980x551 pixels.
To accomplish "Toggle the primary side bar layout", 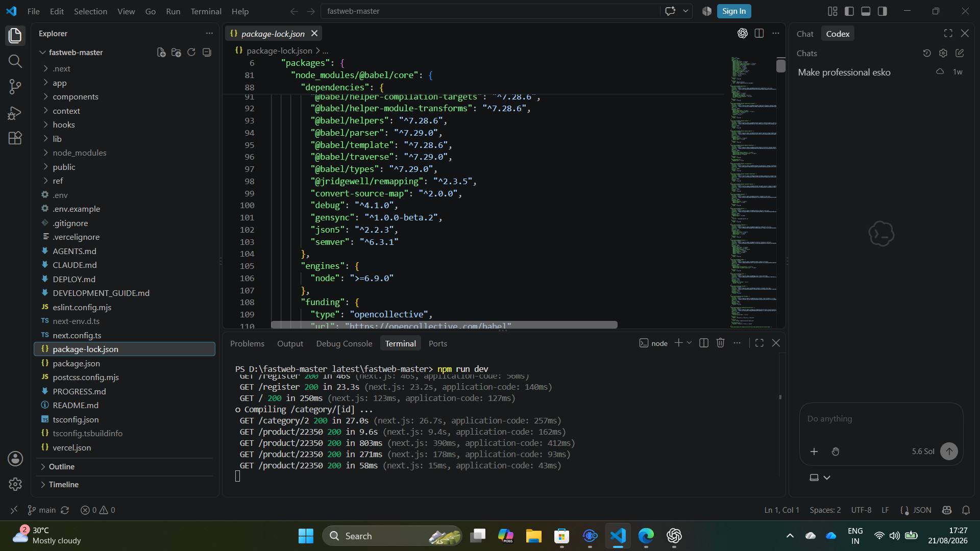I will coord(849,11).
